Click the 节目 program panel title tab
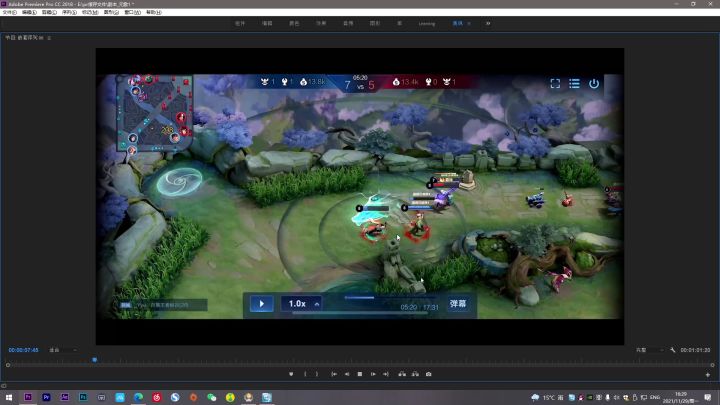720x405 pixels. click(x=24, y=38)
